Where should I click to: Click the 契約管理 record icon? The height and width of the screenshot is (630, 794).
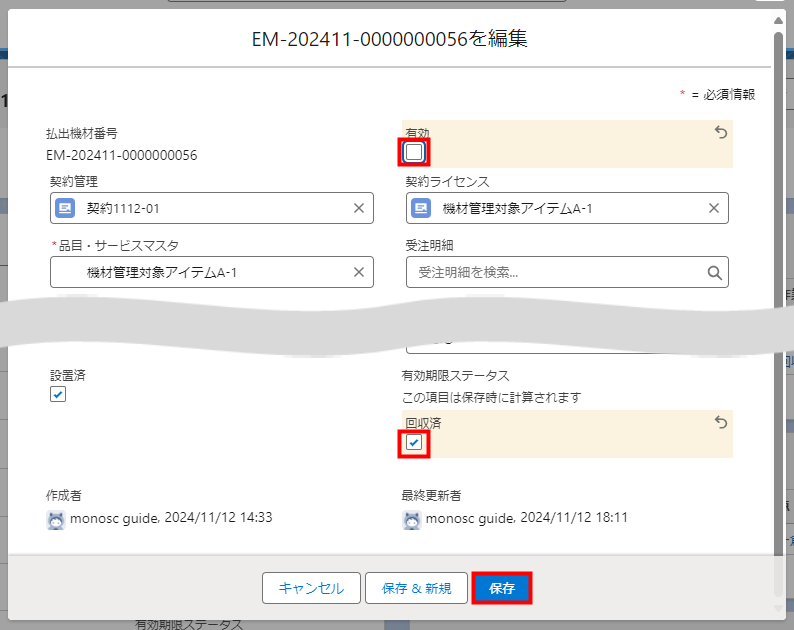coord(65,208)
